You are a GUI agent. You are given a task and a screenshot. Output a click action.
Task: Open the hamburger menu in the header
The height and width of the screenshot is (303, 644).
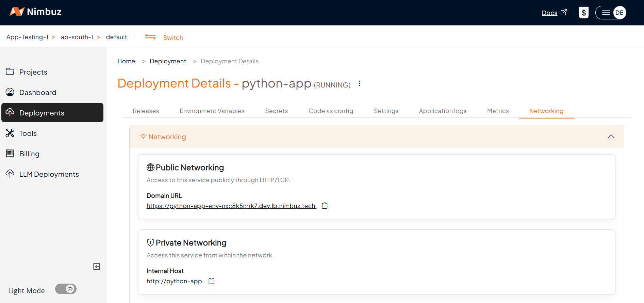click(x=606, y=13)
